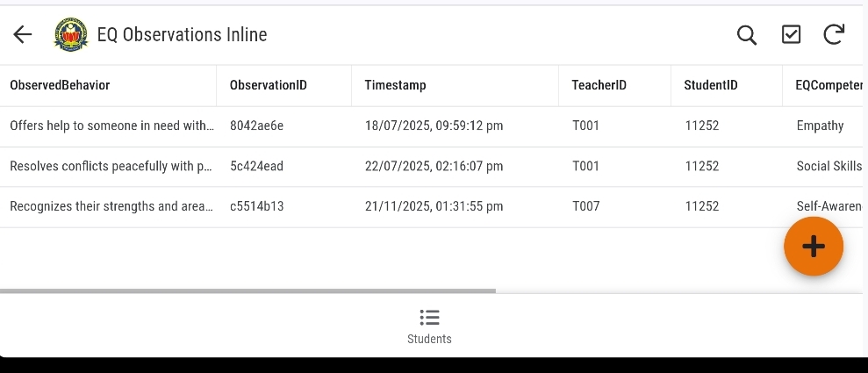The height and width of the screenshot is (373, 868).
Task: Sort by ObservationID column header
Action: (268, 85)
